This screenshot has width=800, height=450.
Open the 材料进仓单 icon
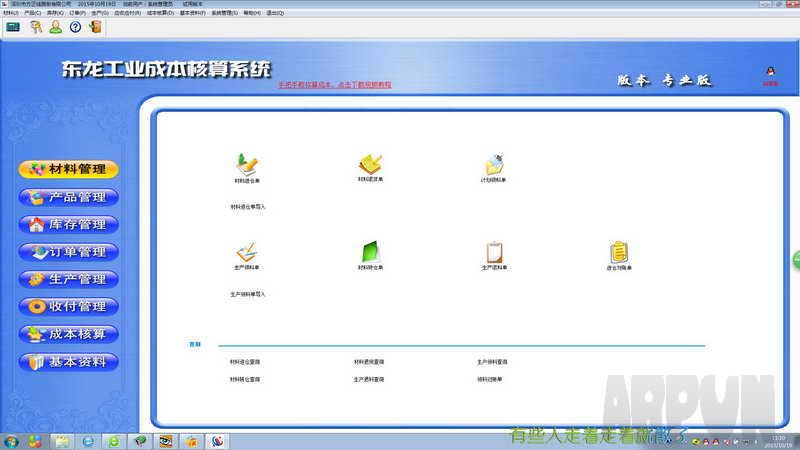click(x=247, y=165)
